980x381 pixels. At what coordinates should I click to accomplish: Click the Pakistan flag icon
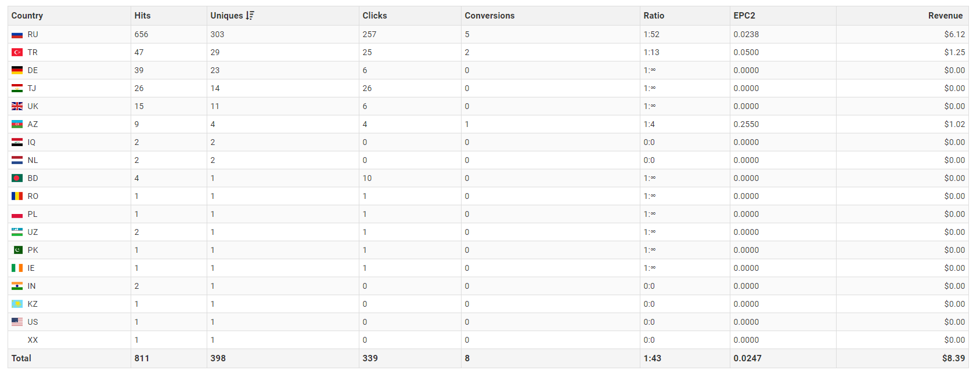[17, 251]
